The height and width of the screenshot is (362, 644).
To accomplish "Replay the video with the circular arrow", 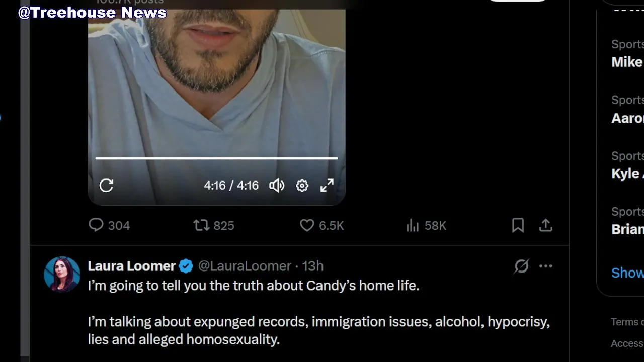I will pyautogui.click(x=106, y=186).
